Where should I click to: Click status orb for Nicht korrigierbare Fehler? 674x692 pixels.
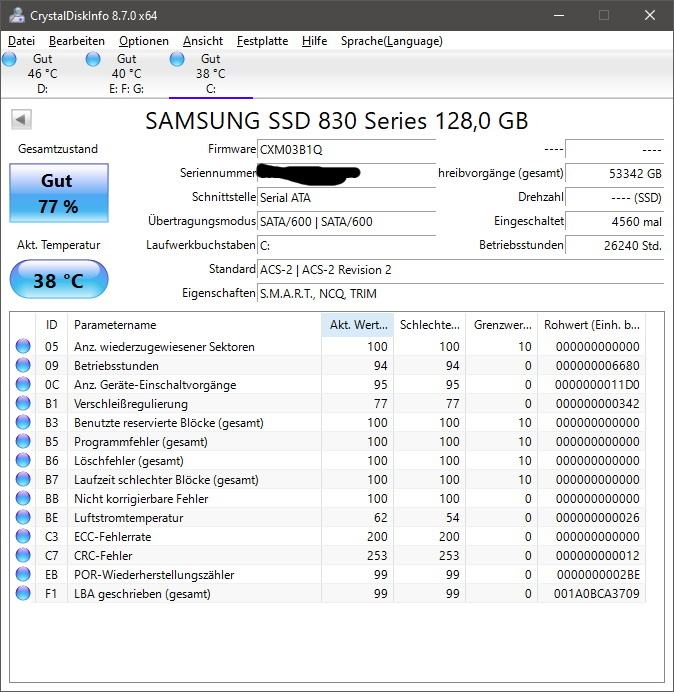click(x=23, y=498)
